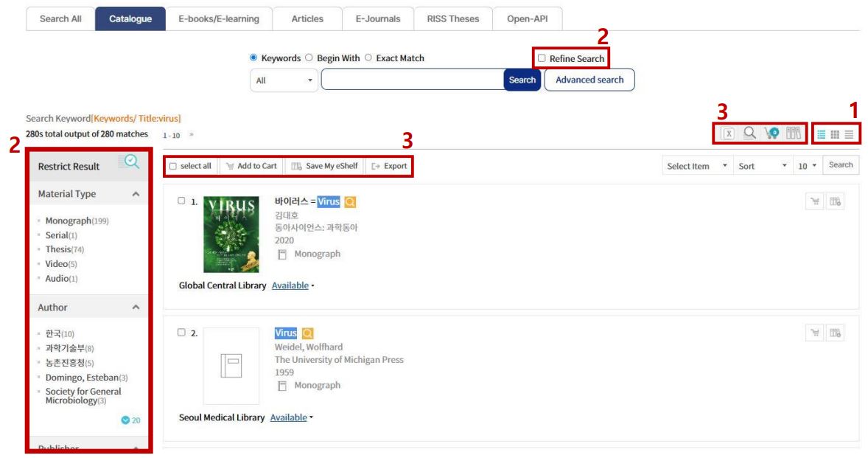Click into the keyword search input field
Screen dimensions: 868x458
[413, 80]
